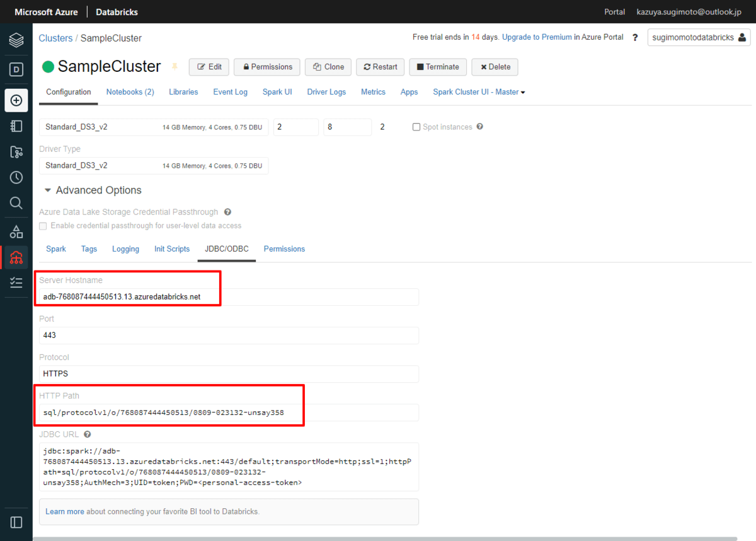Switch to the Spark UI tab
The image size is (756, 541).
click(277, 92)
